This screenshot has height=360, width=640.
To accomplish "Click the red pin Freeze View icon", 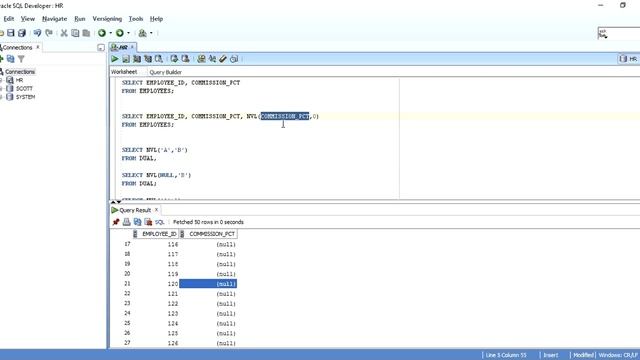I will point(116,222).
